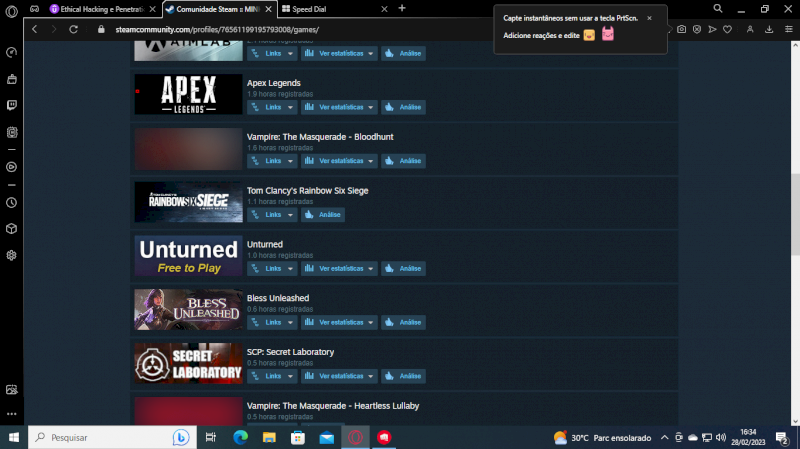800x449 pixels.
Task: Expand Links dropdown for Apex Legends
Action: (x=272, y=107)
